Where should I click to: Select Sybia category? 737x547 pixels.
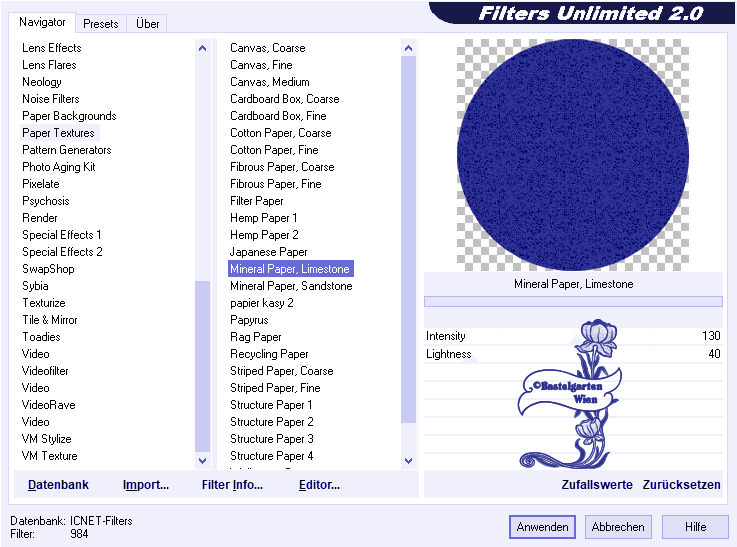(x=35, y=286)
